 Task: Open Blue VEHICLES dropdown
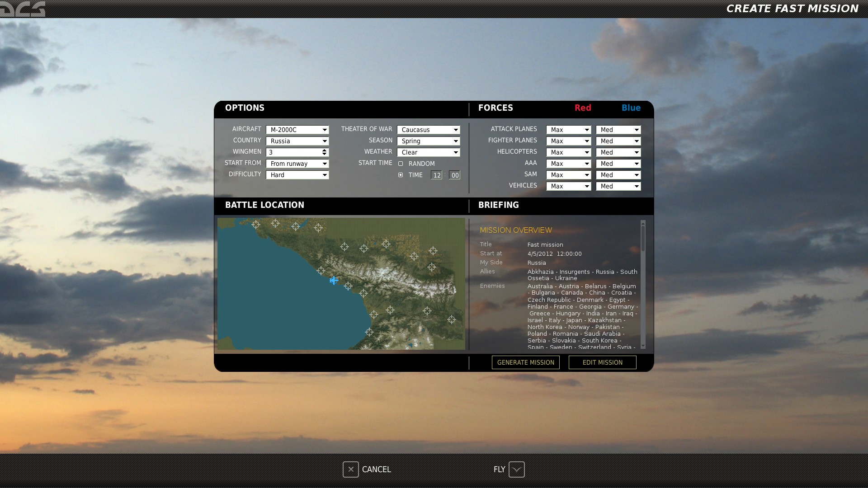coord(618,186)
